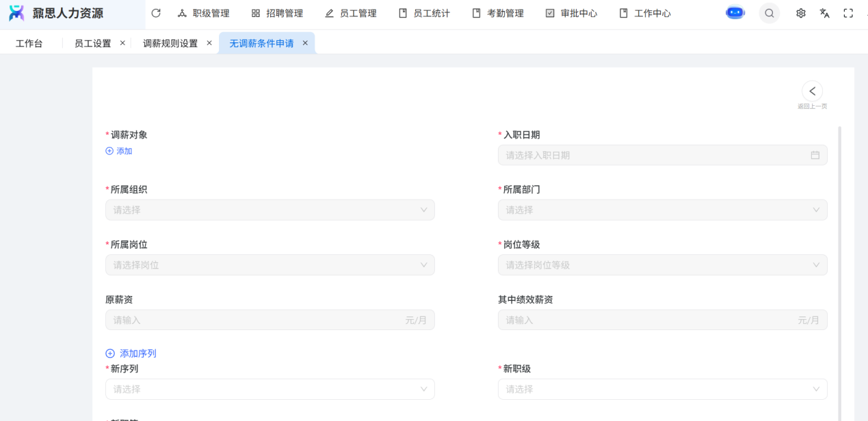Click the language translation icon
The image size is (868, 421).
825,13
